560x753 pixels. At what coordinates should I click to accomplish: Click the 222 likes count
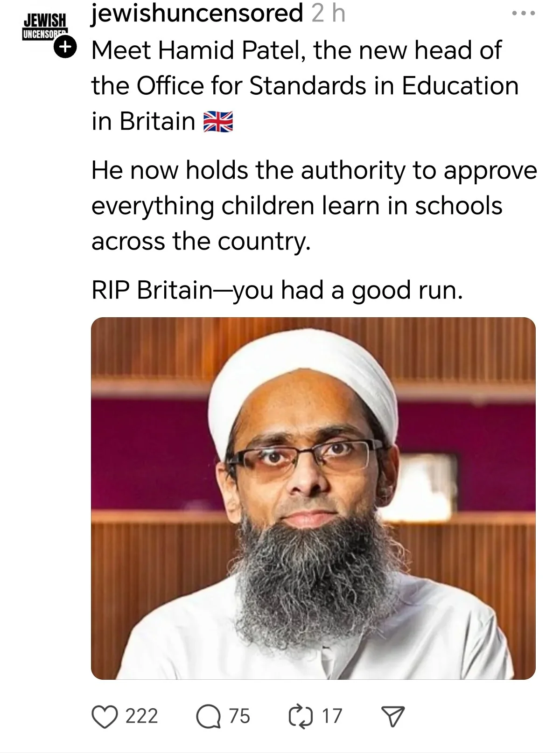(142, 716)
